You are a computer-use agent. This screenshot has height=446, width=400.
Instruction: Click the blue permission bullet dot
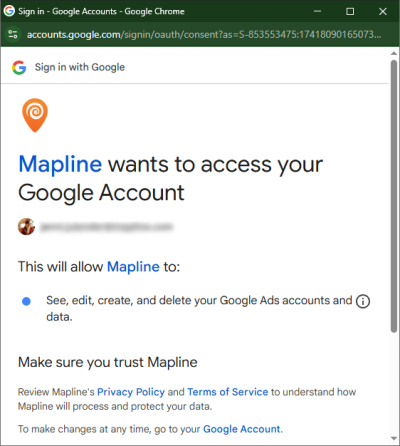point(26,301)
